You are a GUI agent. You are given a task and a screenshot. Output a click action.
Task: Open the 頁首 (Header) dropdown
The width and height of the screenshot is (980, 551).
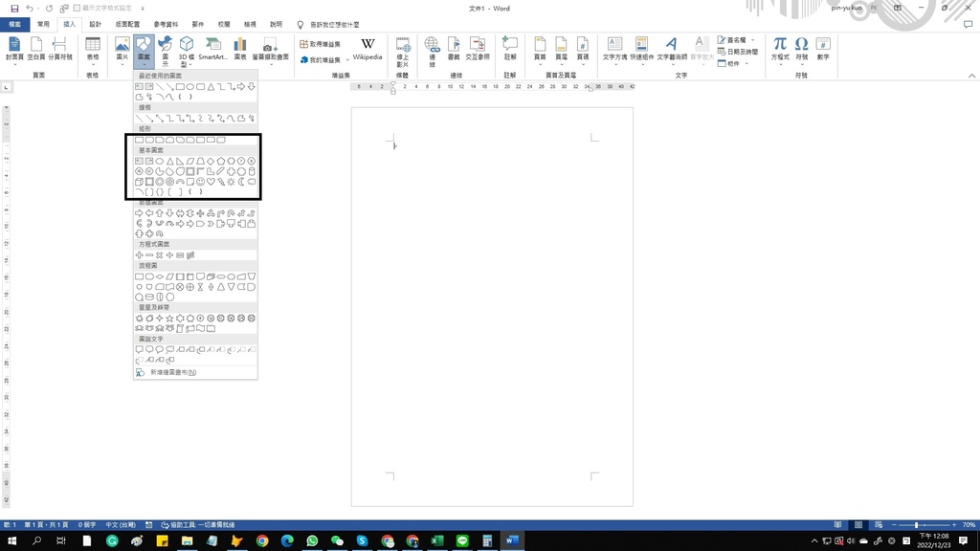pyautogui.click(x=540, y=51)
